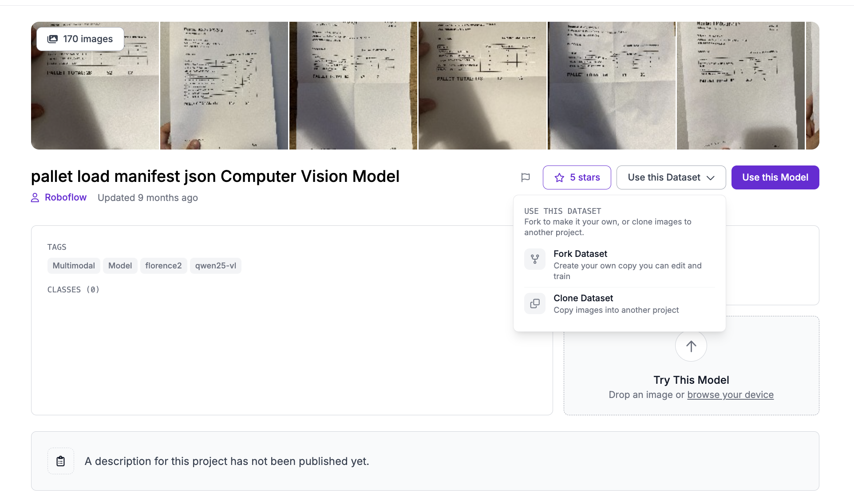Click the upload arrow circle icon
This screenshot has width=854, height=504.
coord(691,346)
